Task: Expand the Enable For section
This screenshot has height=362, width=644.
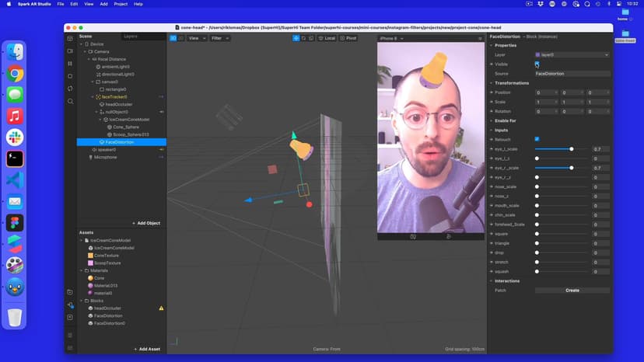Action: (492, 120)
